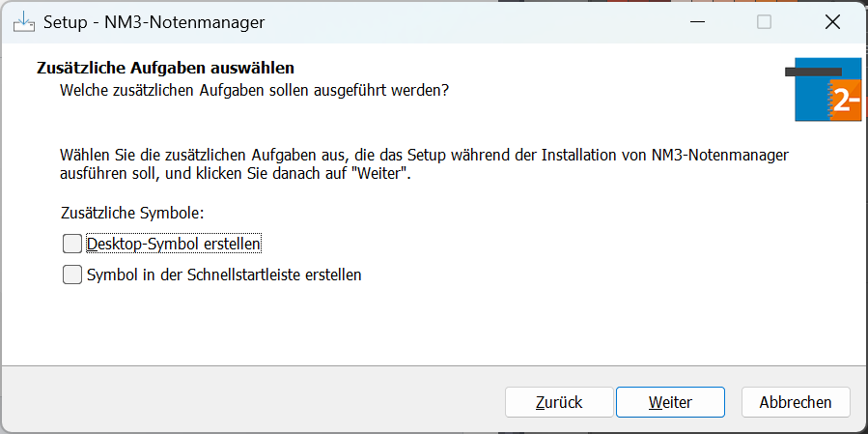Click the instruction paragraph mentioning "Weiter"
The height and width of the screenshot is (434, 868).
click(424, 163)
